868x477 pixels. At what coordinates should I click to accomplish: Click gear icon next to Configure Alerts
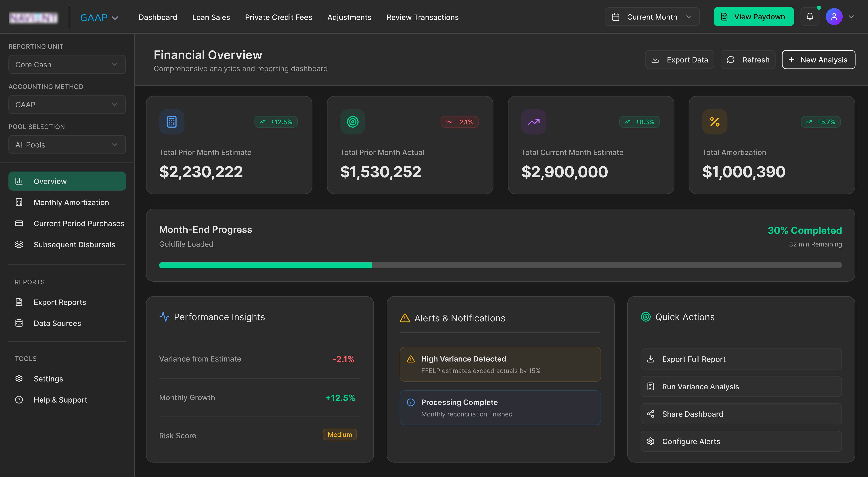pos(650,441)
